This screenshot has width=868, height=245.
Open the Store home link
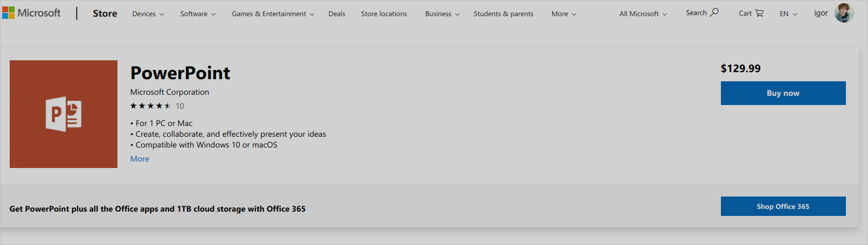[x=105, y=13]
